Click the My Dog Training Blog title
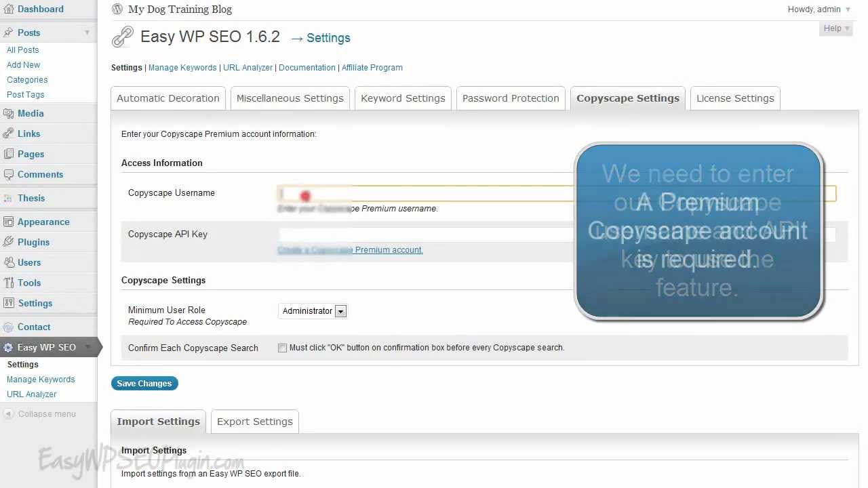The image size is (868, 488). pos(180,9)
